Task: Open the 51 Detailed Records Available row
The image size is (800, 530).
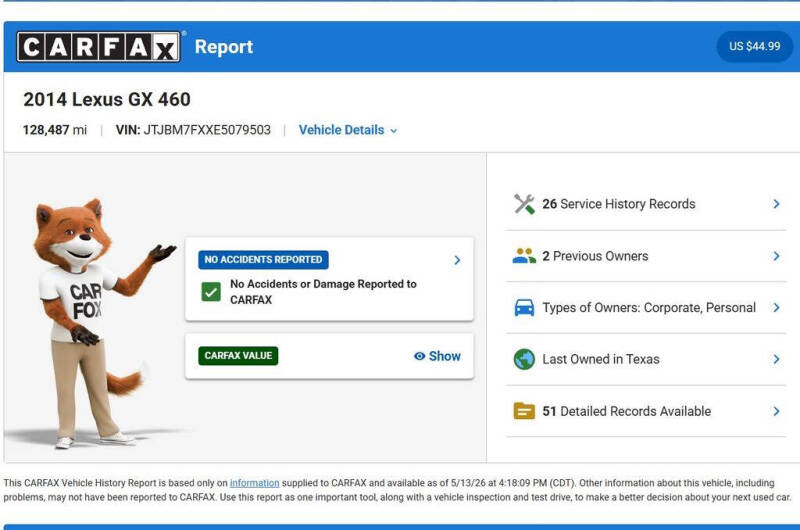Action: [646, 411]
